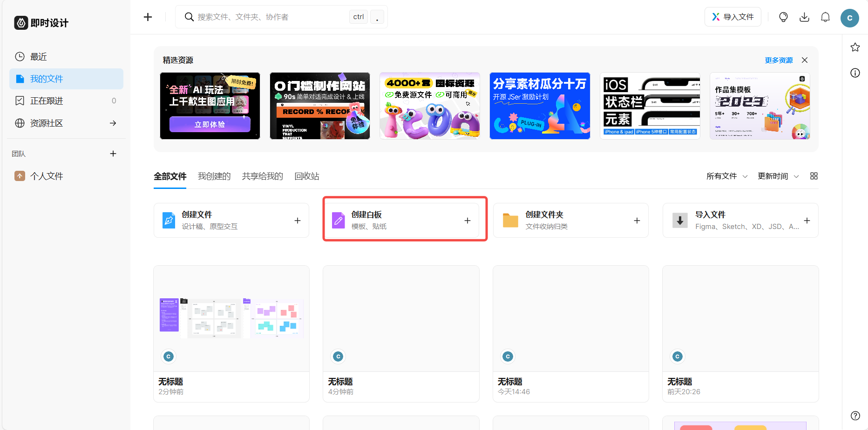
Task: Switch to 共享给我的 tab
Action: click(x=263, y=176)
